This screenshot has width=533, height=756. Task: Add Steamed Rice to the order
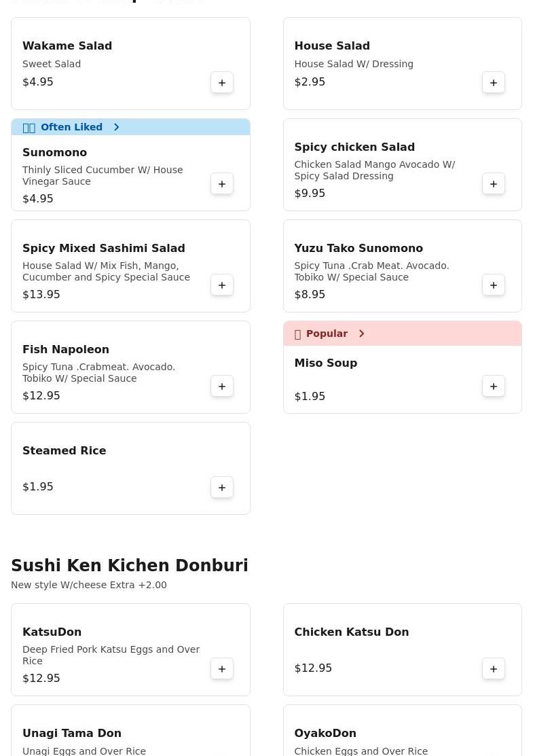[222, 488]
